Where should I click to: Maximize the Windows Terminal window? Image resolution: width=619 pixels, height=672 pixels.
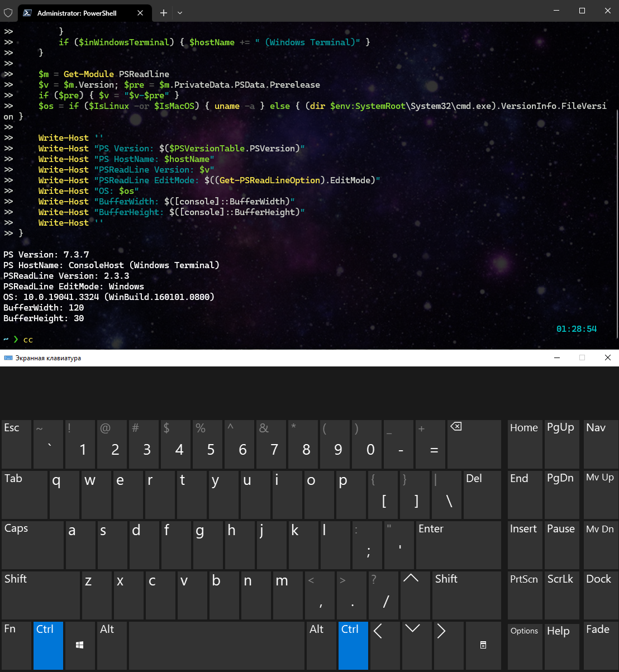[582, 11]
